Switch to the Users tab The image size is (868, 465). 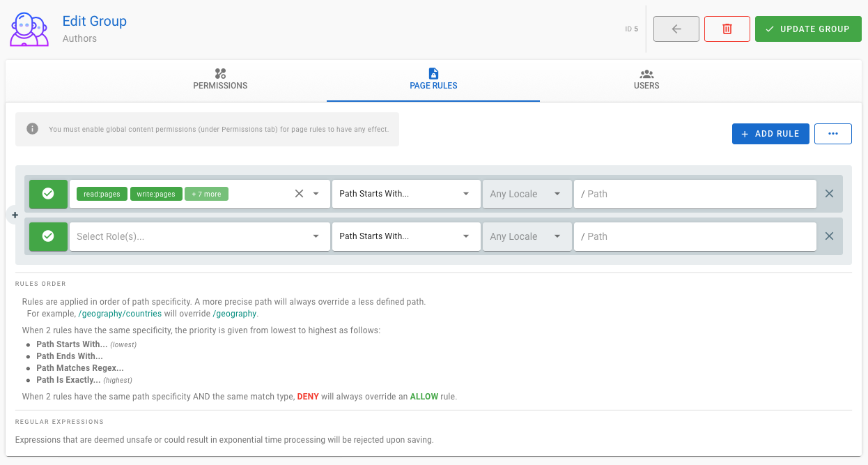click(646, 80)
